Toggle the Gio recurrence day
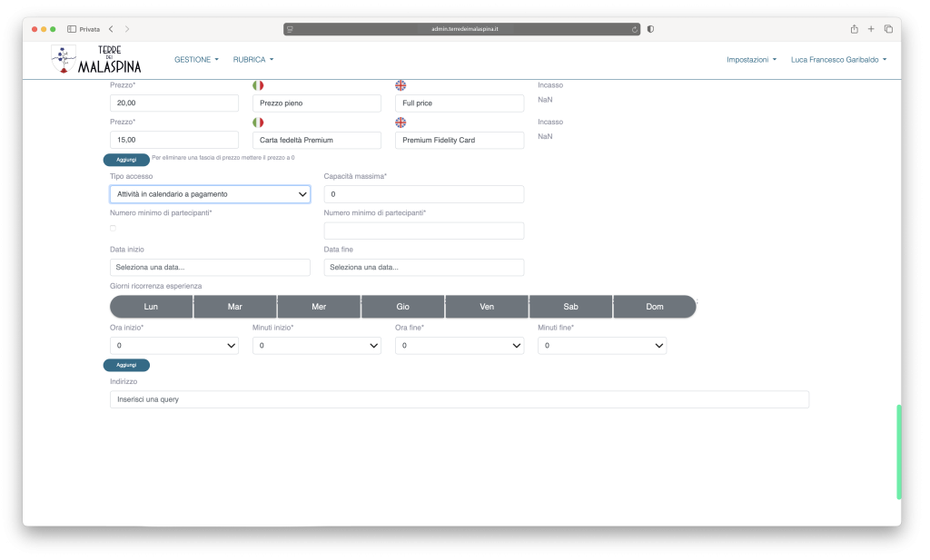930x560 pixels. tap(402, 307)
